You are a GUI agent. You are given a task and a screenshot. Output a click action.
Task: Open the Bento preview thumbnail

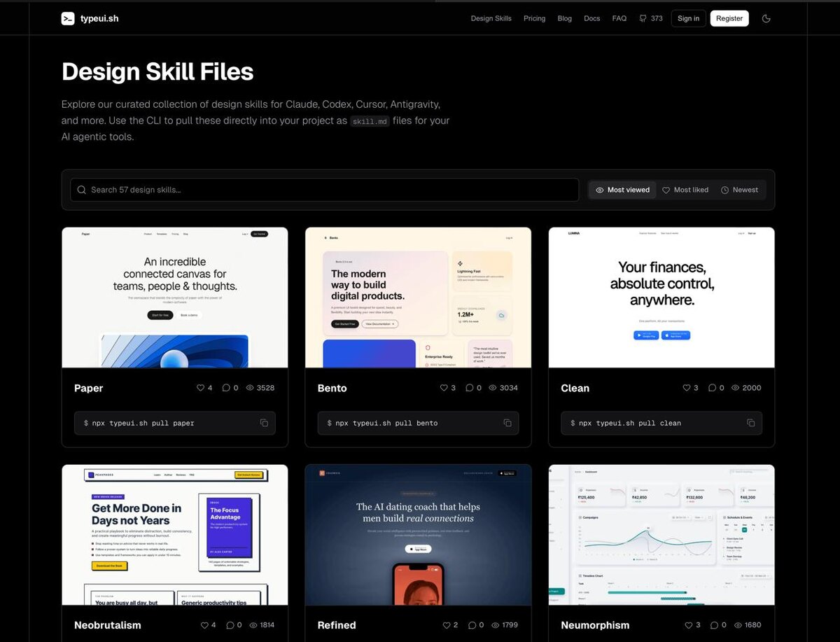pos(418,298)
